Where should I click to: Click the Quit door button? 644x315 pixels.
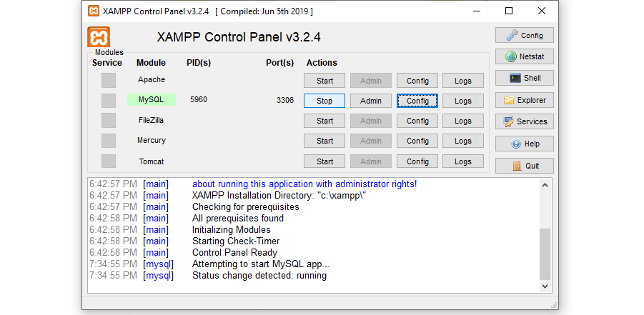click(x=524, y=166)
